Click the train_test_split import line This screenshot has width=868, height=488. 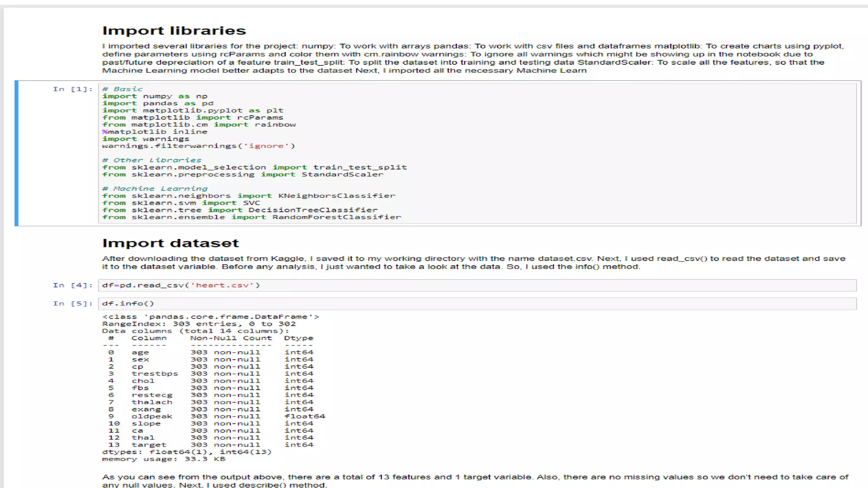click(254, 167)
